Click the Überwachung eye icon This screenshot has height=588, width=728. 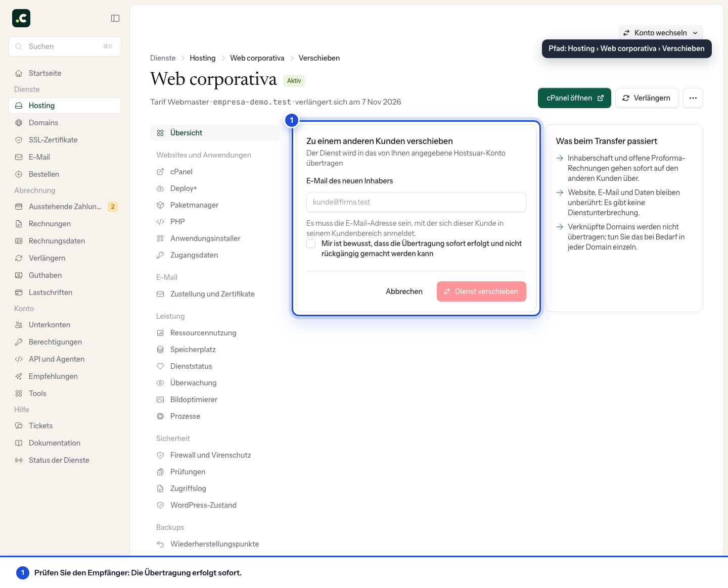tap(160, 383)
